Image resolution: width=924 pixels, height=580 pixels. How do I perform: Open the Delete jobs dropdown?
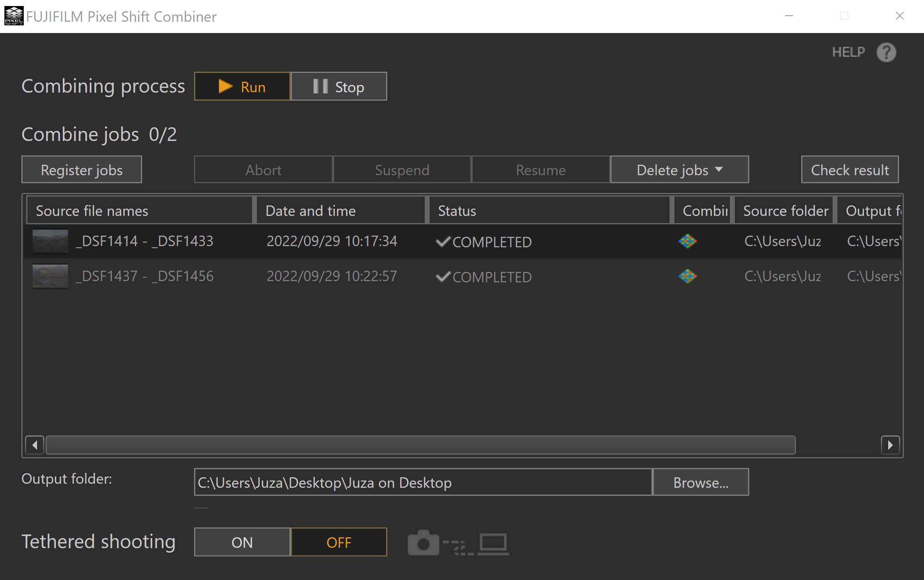pos(679,170)
